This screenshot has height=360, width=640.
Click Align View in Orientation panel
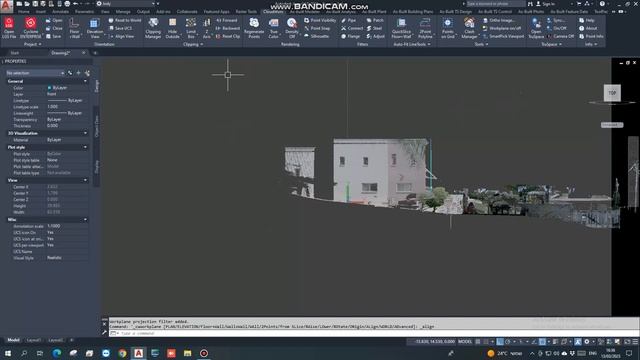coord(121,36)
